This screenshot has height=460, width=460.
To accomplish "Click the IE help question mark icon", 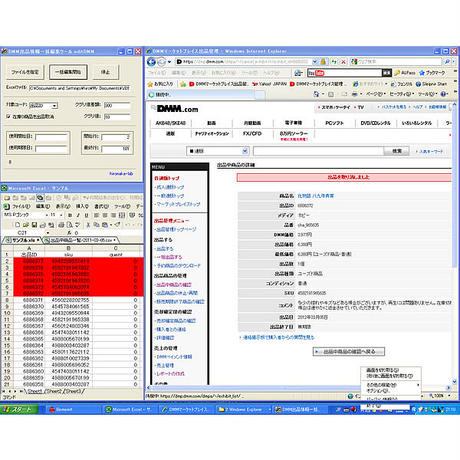I will [443, 94].
